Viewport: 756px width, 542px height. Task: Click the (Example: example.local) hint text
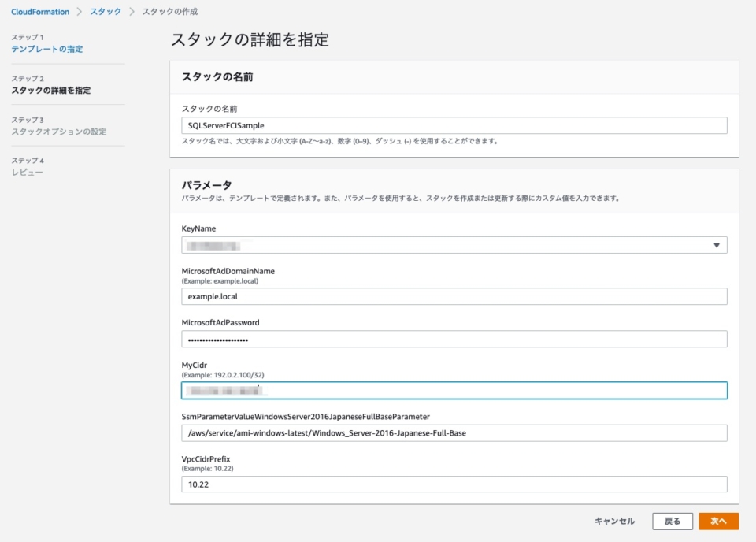pos(220,281)
